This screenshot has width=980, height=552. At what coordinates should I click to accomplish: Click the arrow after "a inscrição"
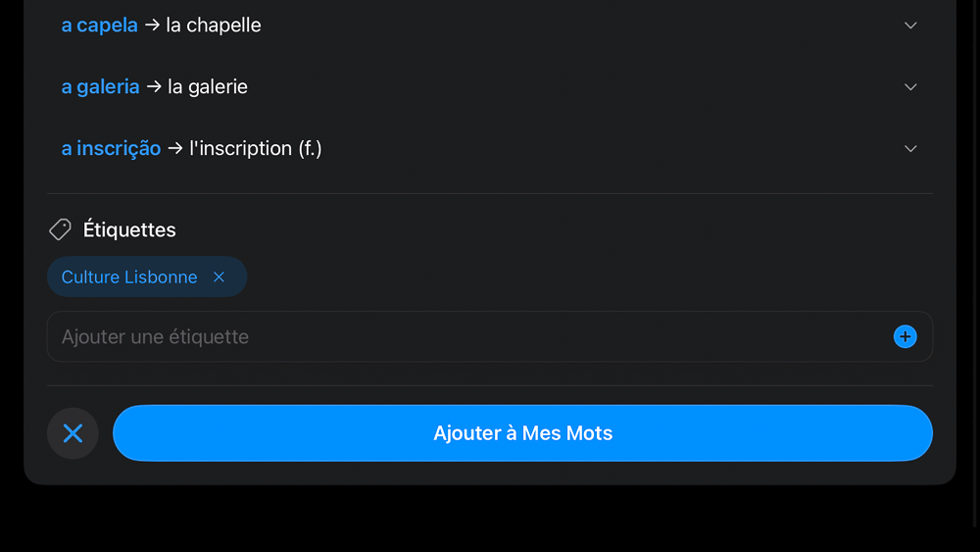pos(174,149)
